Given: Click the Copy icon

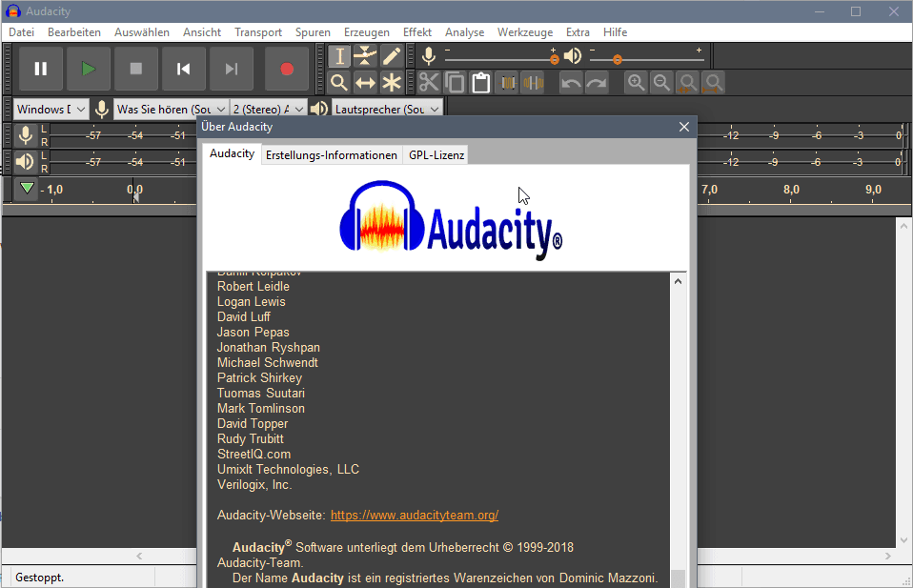Looking at the screenshot, I should (456, 83).
